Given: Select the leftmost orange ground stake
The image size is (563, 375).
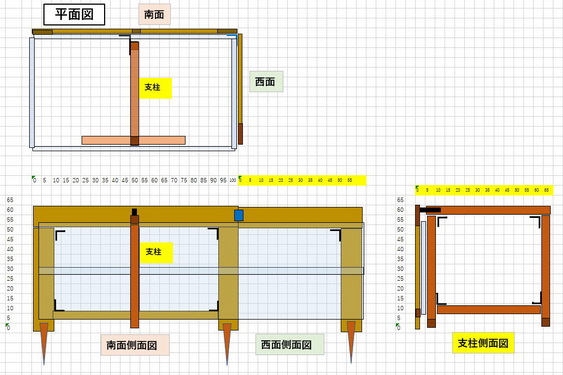Looking at the screenshot, I should point(44,343).
